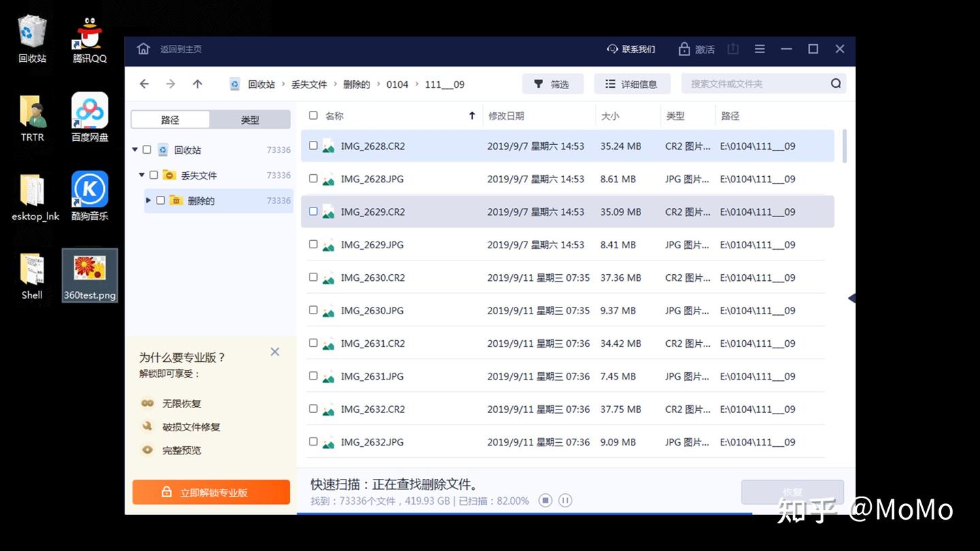Click 返回到主页 link in title bar
Screen dimensions: 980x551
[181, 49]
